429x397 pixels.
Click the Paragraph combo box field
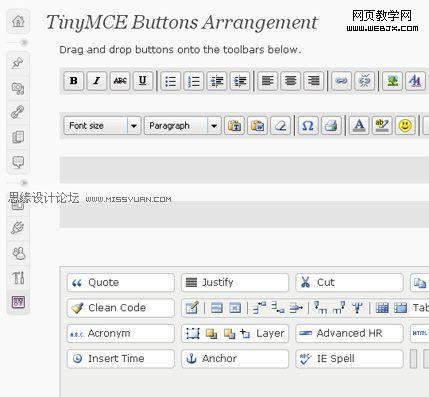click(x=183, y=126)
